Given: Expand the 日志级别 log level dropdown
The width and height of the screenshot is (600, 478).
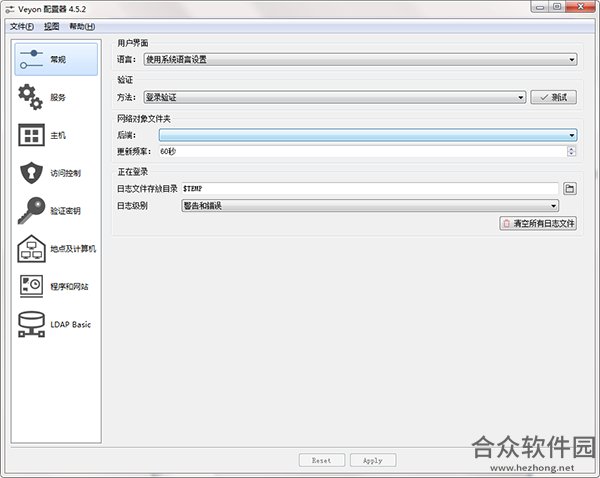Looking at the screenshot, I should 370,206.
